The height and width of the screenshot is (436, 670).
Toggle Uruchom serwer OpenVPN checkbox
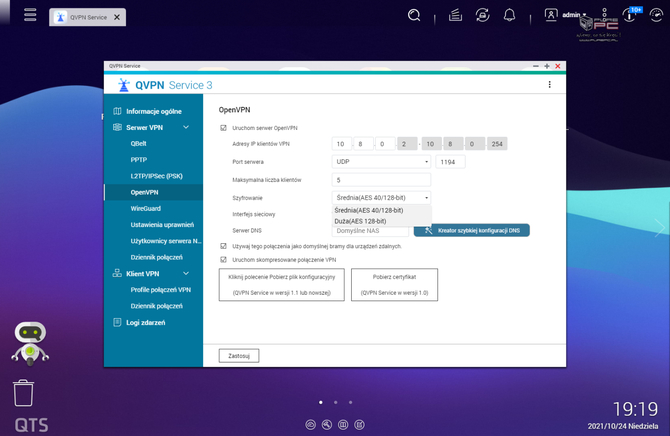click(x=223, y=128)
